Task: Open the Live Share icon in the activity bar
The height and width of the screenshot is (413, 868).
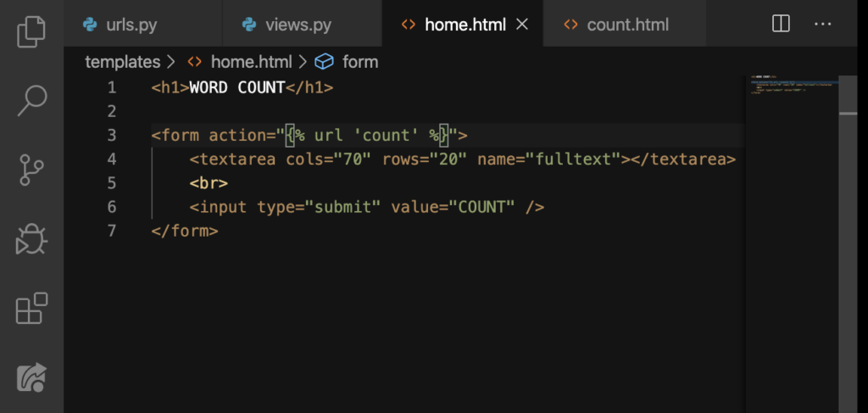Action: point(31,377)
